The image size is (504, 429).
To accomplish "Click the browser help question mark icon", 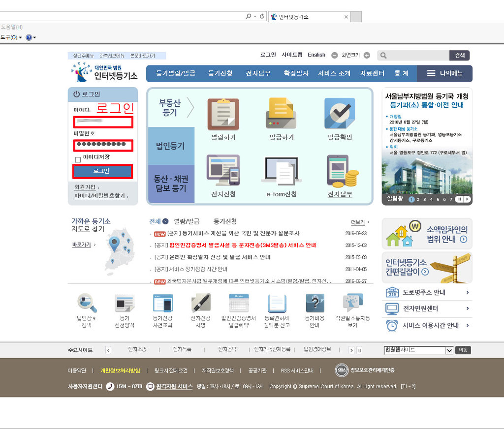I will (x=29, y=37).
